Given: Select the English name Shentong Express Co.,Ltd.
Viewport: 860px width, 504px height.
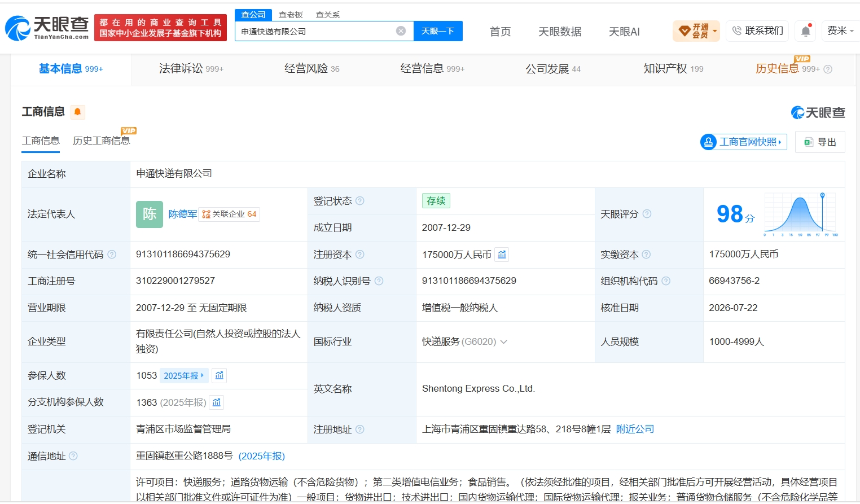Looking at the screenshot, I should click(x=479, y=389).
